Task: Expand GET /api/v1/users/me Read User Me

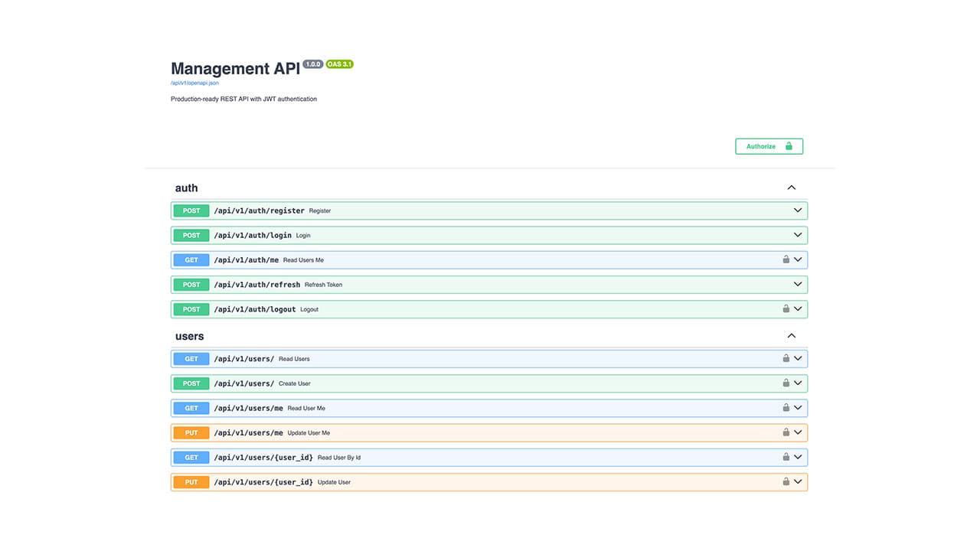Action: [797, 407]
